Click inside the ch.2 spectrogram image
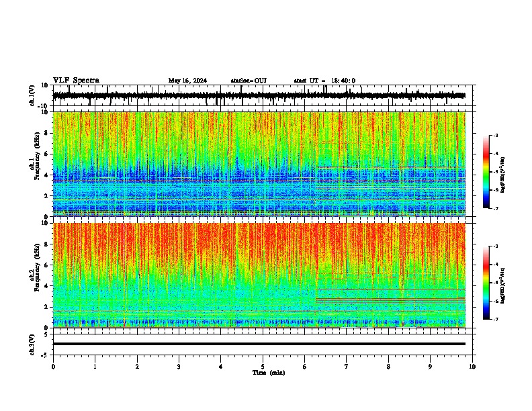Image resolution: width=532 pixels, height=411 pixels. point(259,275)
